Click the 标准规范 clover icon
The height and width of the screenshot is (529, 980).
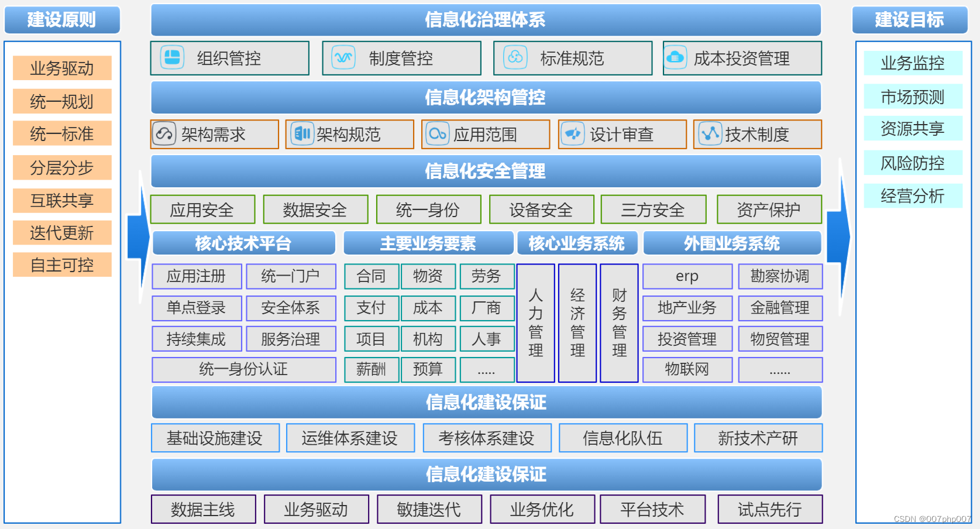514,58
